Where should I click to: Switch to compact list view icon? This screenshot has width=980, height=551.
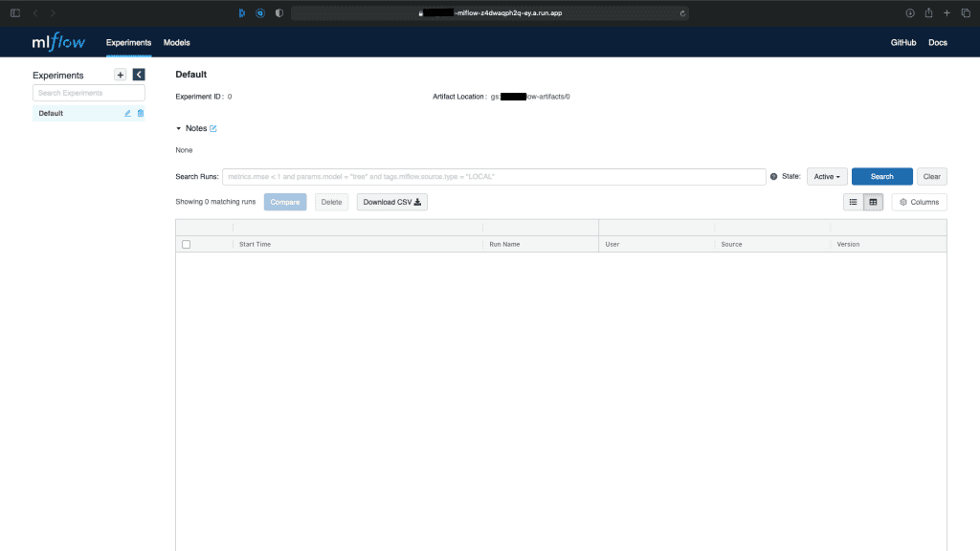pos(853,202)
